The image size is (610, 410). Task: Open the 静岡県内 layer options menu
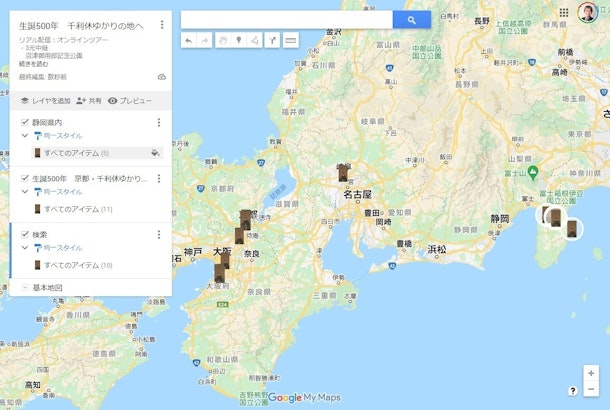tap(158, 122)
